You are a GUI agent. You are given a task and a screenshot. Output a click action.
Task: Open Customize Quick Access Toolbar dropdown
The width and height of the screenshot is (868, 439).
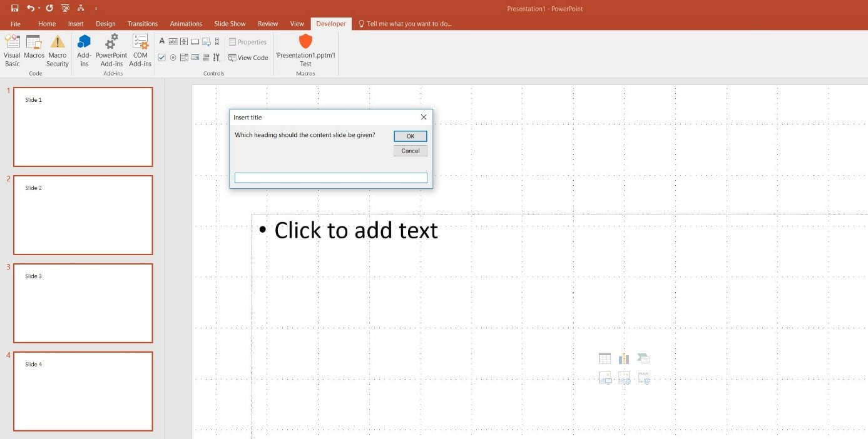96,8
